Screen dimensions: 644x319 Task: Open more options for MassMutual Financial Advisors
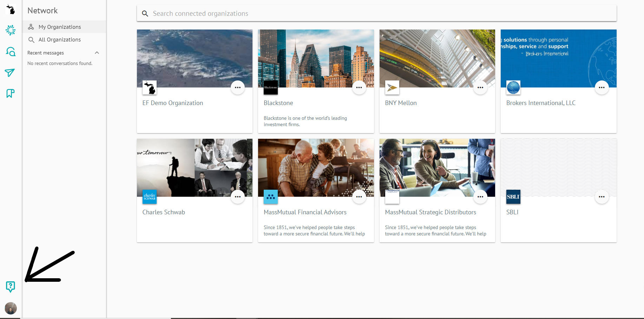click(x=359, y=197)
